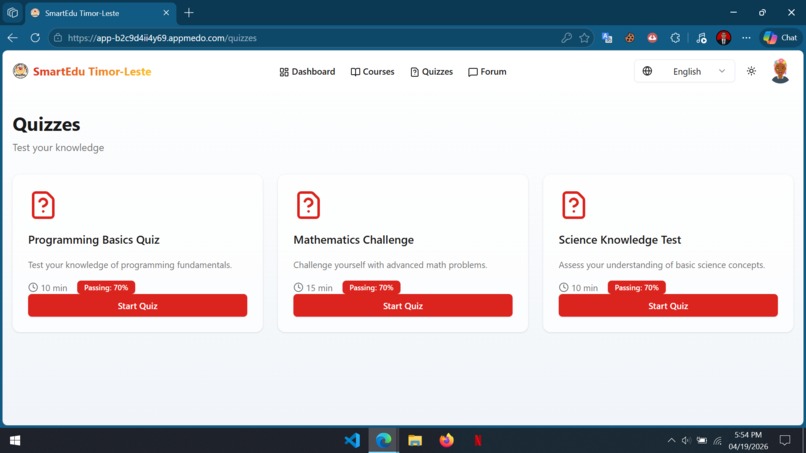Open the user profile avatar

[780, 71]
